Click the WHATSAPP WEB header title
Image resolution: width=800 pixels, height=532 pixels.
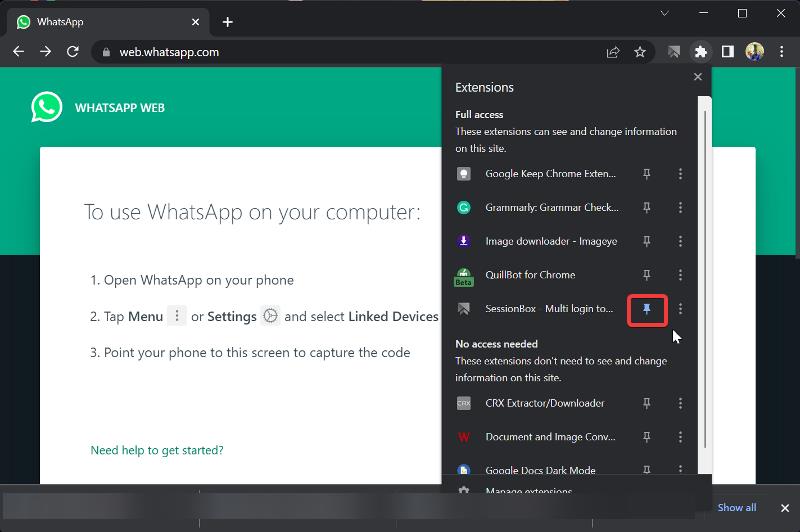120,108
